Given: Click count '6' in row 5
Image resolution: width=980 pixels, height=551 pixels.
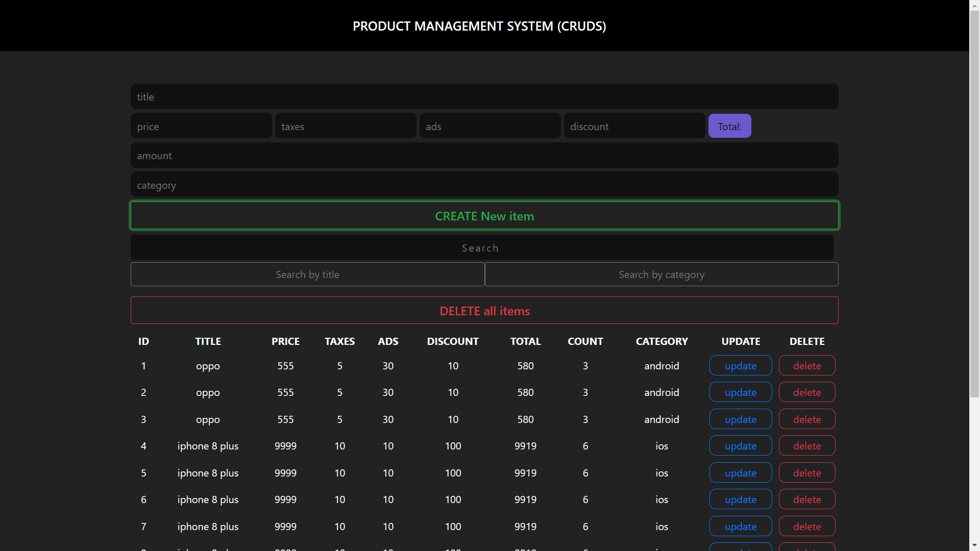Looking at the screenshot, I should pyautogui.click(x=585, y=473).
